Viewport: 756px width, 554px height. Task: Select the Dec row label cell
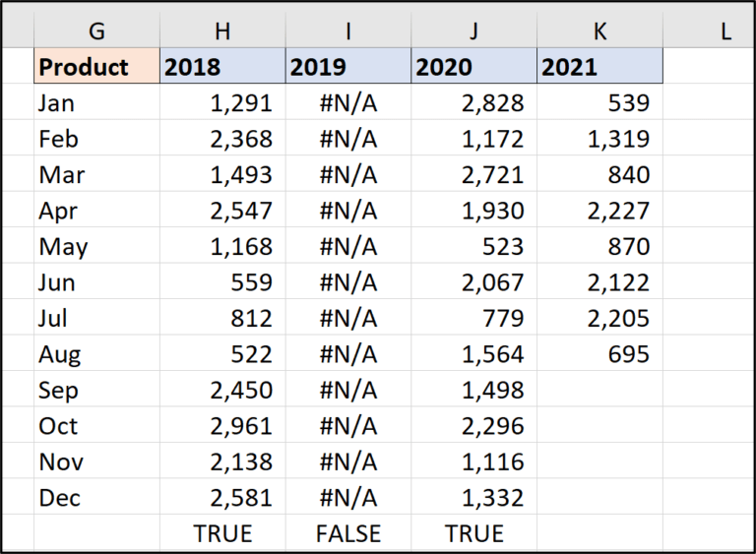click(96, 498)
